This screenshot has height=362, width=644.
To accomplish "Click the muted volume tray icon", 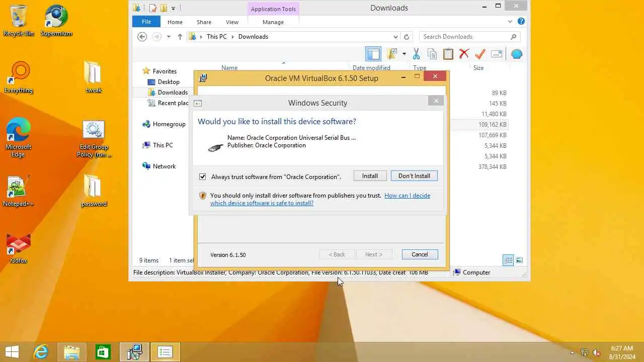I will (597, 352).
